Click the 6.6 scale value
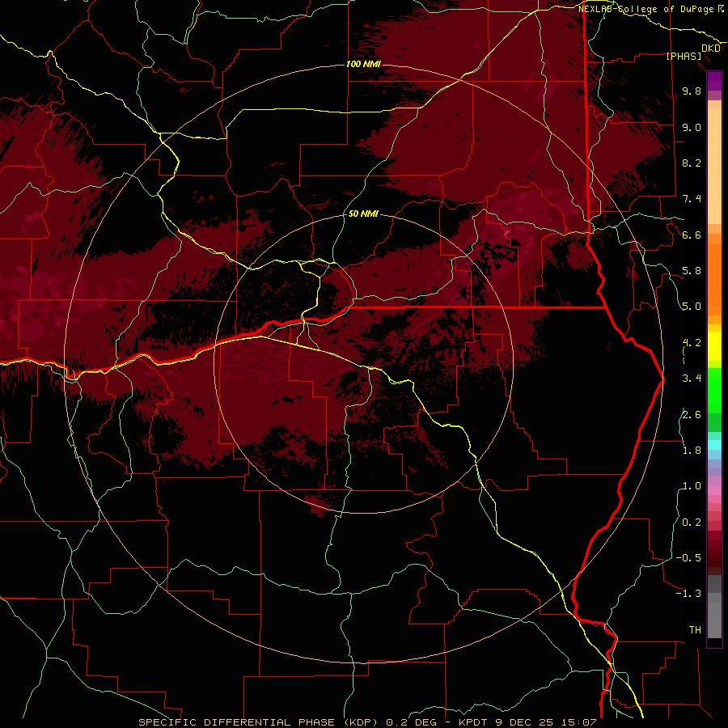 (x=692, y=235)
